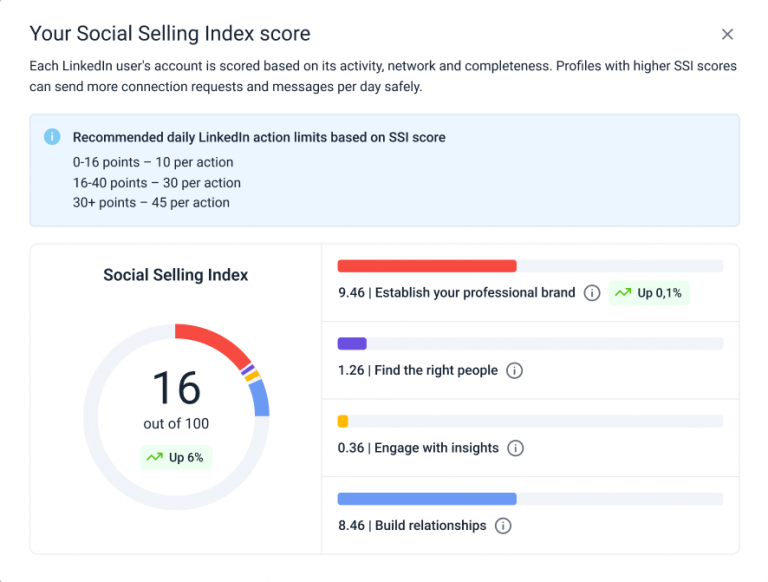Click the Up 6% trend badge
This screenshot has height=582, width=768.
176,458
